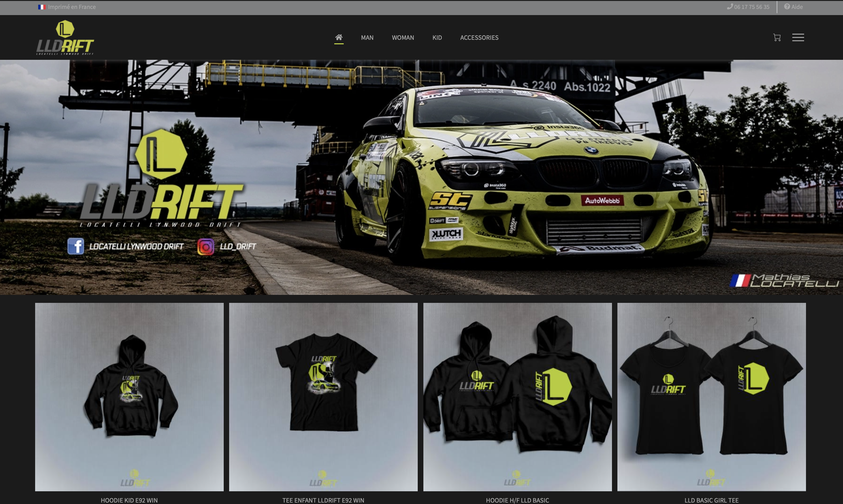Click the hero banner drift car image
Viewport: 843px width, 504px height.
click(421, 177)
